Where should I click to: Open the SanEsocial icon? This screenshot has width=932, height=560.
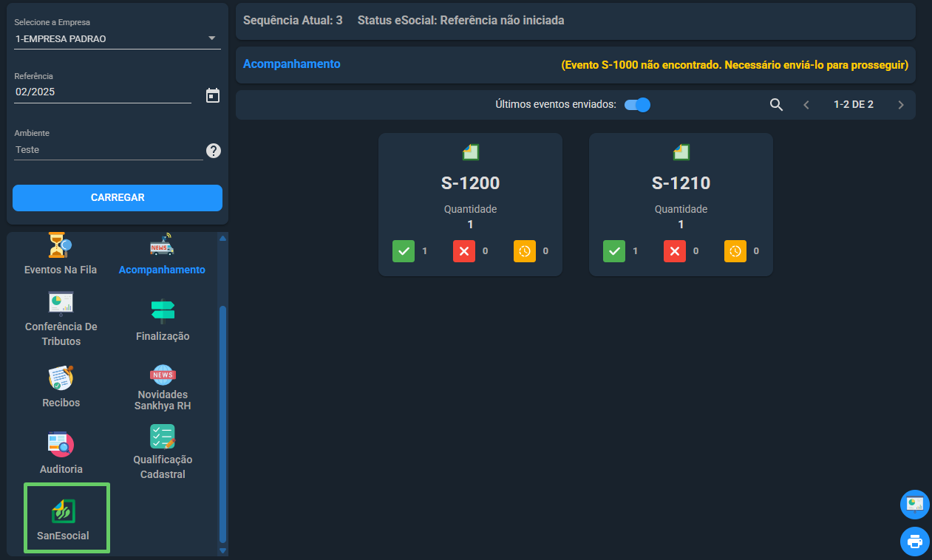click(63, 511)
